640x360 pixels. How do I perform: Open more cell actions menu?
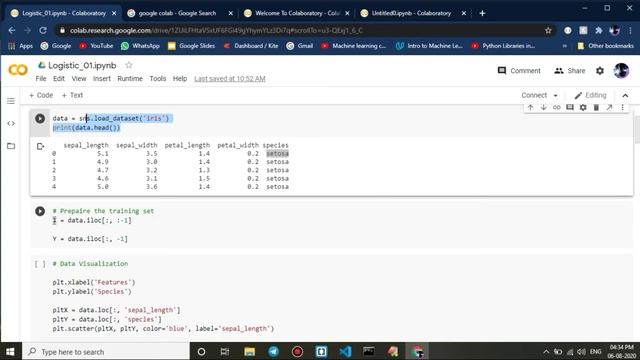[622, 107]
